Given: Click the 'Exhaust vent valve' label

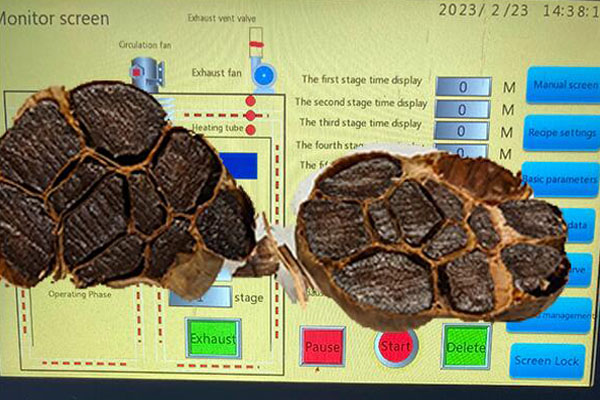Looking at the screenshot, I should pos(222,18).
